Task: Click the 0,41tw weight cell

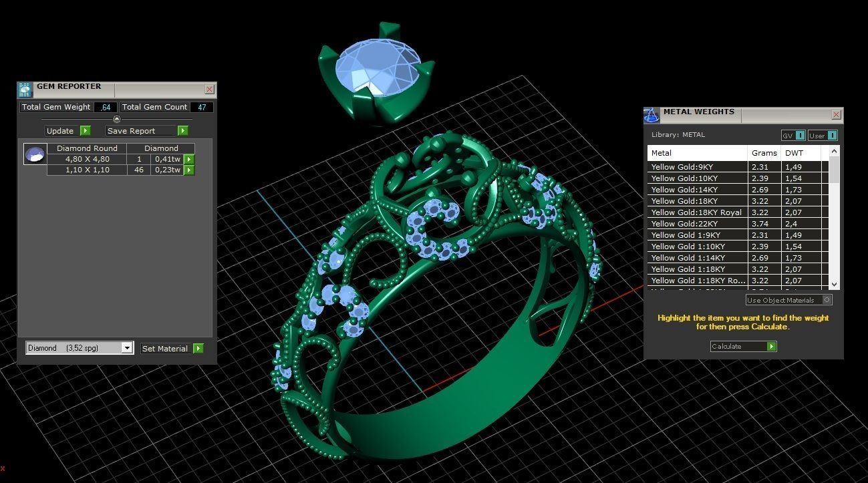Action: [x=167, y=159]
